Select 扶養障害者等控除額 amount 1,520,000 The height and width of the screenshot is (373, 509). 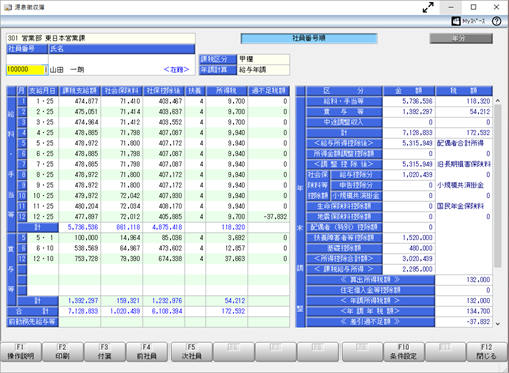point(417,238)
